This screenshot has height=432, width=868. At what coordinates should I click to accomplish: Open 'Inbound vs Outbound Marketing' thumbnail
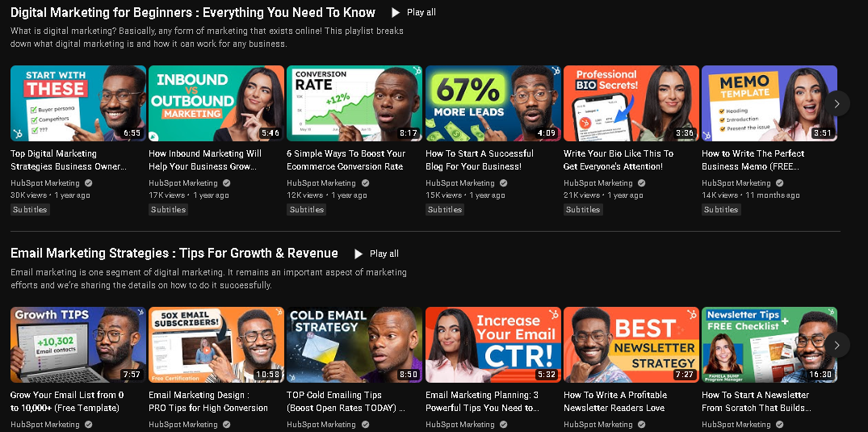216,103
